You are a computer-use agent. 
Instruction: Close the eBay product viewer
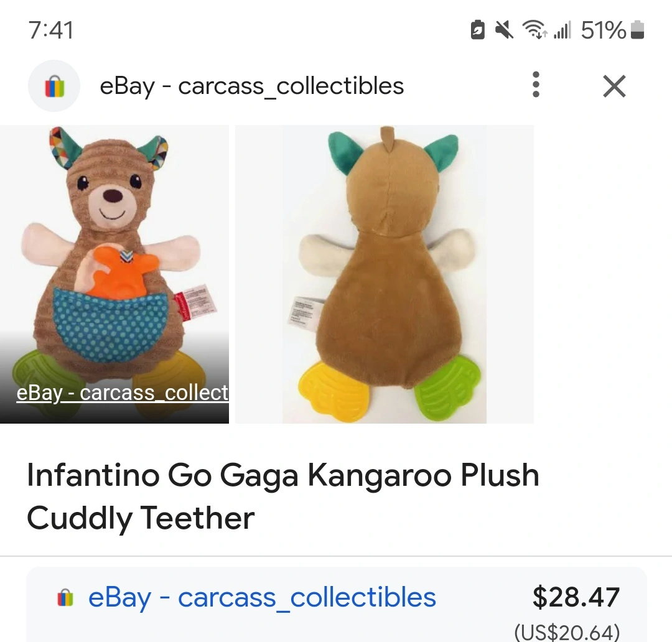614,86
